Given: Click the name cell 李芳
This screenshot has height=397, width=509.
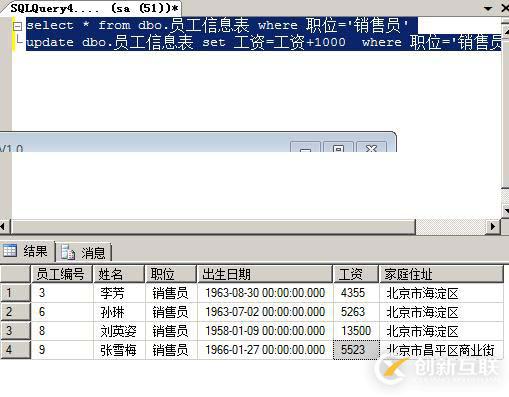Looking at the screenshot, I should click(x=119, y=293).
